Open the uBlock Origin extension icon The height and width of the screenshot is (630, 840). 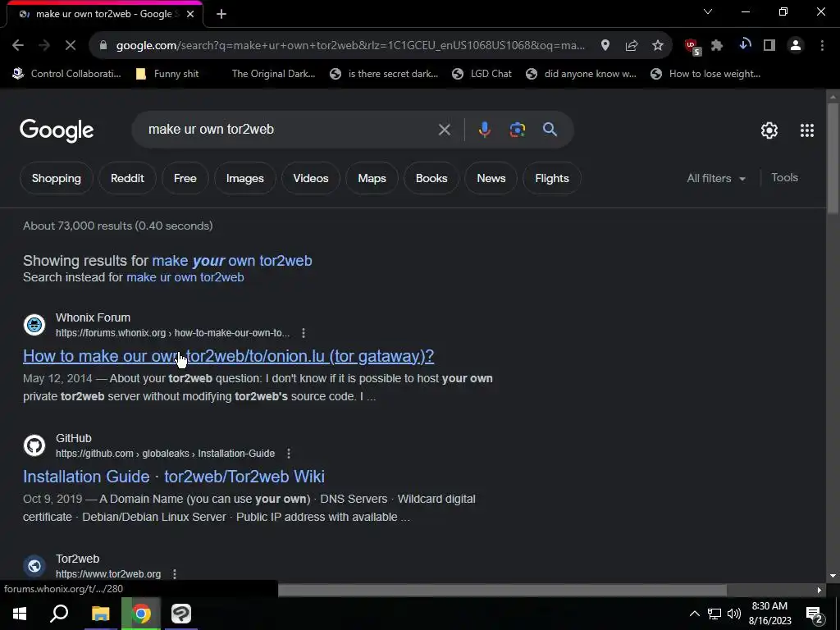[x=692, y=47]
